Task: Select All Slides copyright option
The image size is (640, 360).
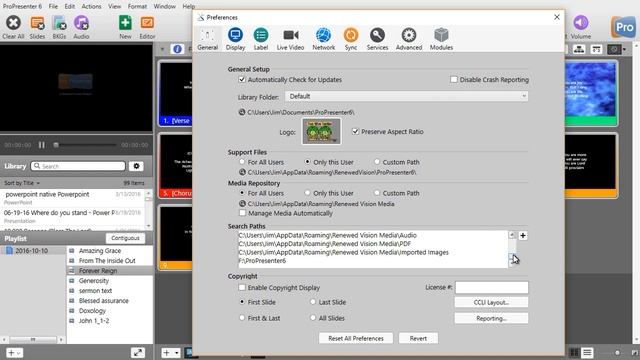Action: click(313, 318)
